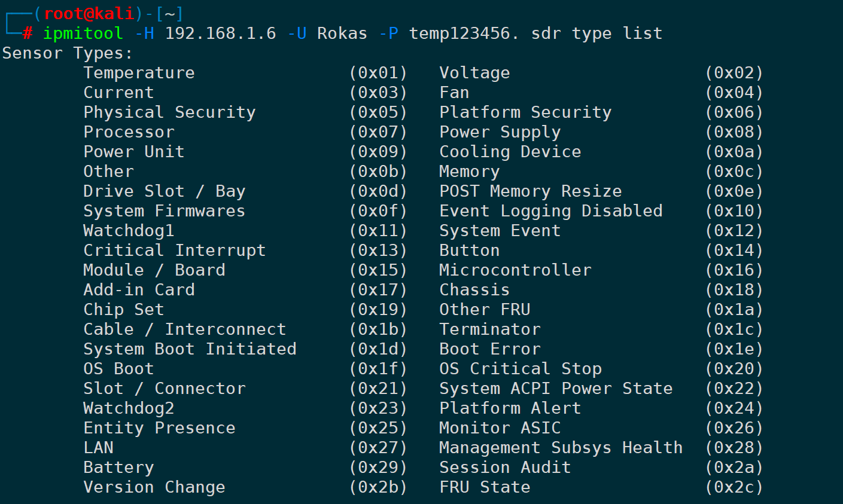Image resolution: width=843 pixels, height=504 pixels.
Task: Click the password text temp123456.
Action: coord(464,33)
